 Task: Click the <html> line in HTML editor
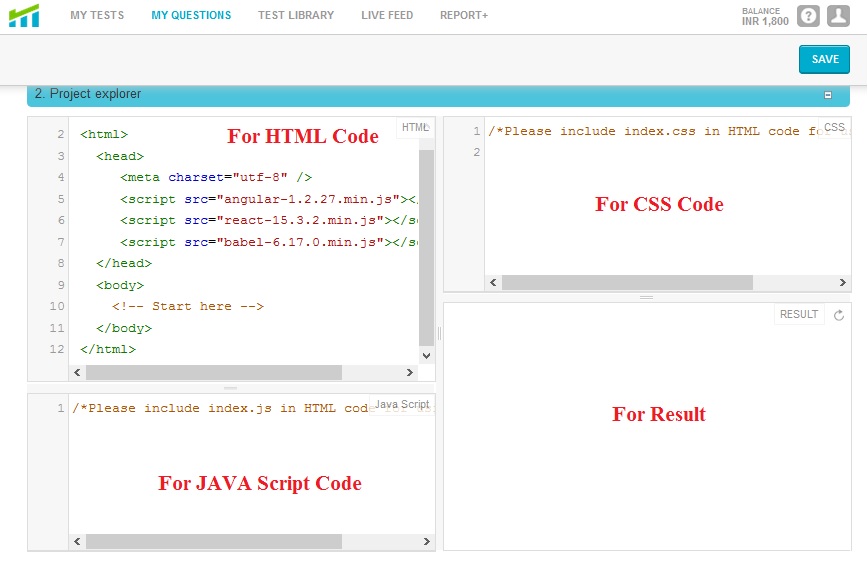pos(104,134)
